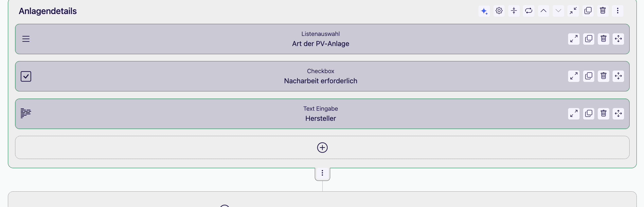Screen dimensions: 644x207
Task: Delete the Anlagendetails section
Action: click(x=603, y=11)
